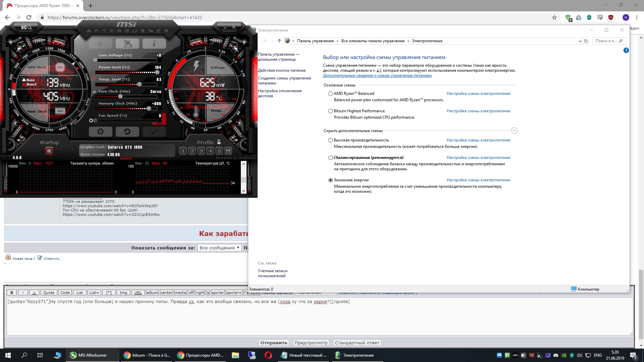Switch to bitsum search Chrome taskbar window

(x=147, y=355)
